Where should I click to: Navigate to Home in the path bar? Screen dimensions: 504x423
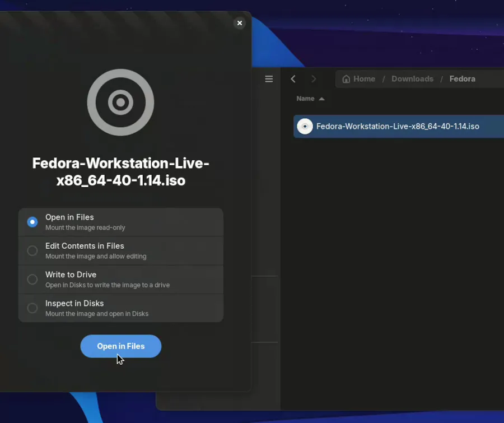point(364,79)
